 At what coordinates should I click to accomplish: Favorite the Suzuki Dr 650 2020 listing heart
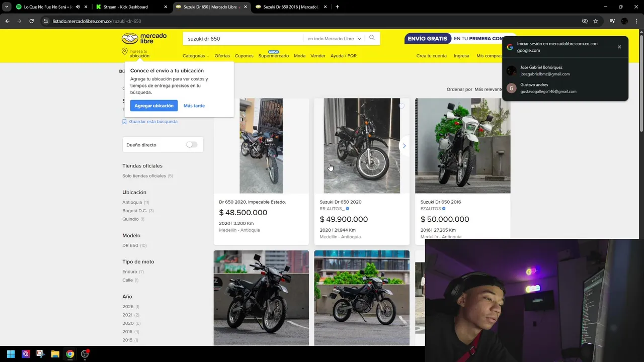tap(401, 106)
